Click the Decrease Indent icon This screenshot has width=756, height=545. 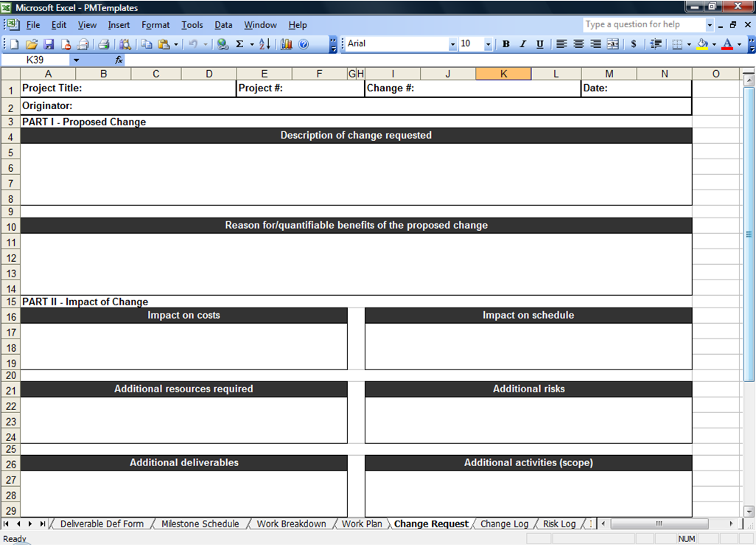point(656,44)
